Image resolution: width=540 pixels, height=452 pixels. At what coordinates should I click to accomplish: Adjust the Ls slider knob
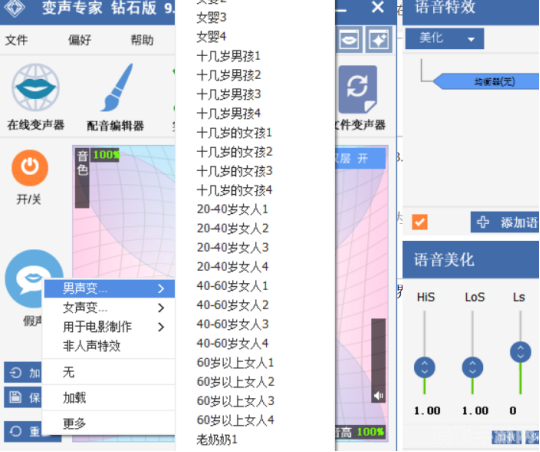[x=520, y=352]
